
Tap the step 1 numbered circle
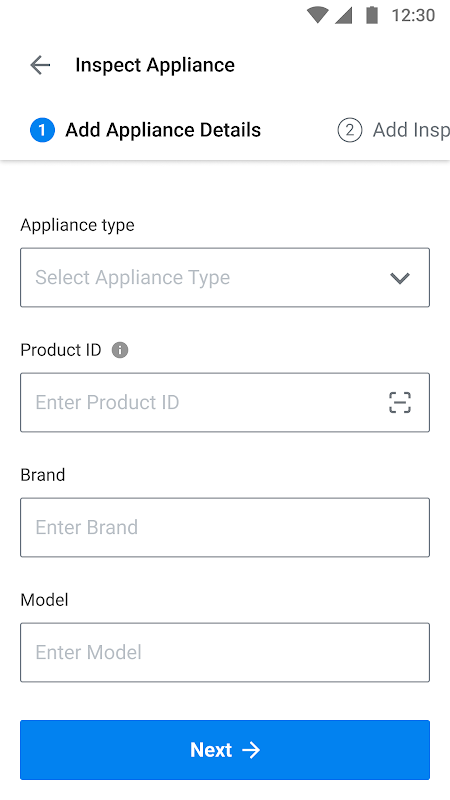42,130
